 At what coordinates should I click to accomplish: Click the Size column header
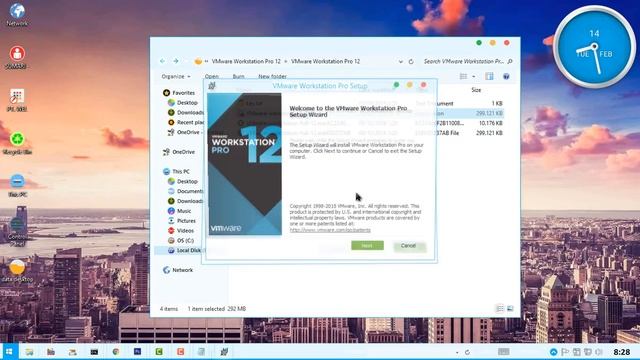[476, 90]
